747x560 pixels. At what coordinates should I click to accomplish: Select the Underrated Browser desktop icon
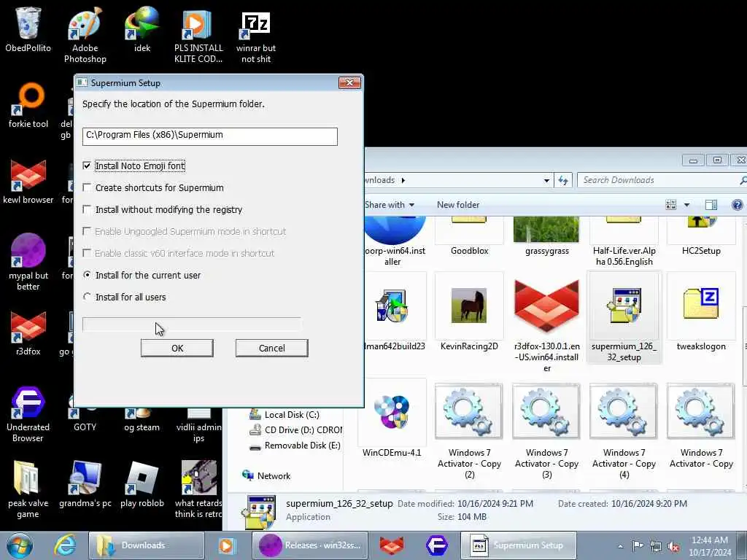[x=28, y=414]
